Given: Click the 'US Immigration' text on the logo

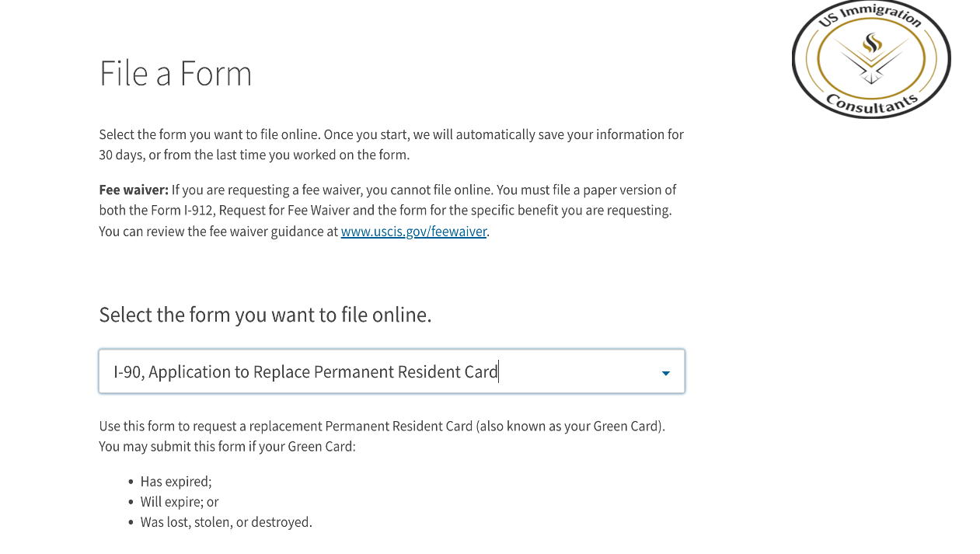Looking at the screenshot, I should tap(869, 15).
